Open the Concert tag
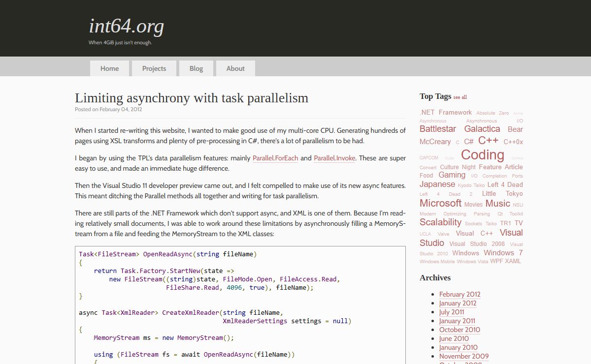Image resolution: width=591 pixels, height=364 pixels. [428, 167]
